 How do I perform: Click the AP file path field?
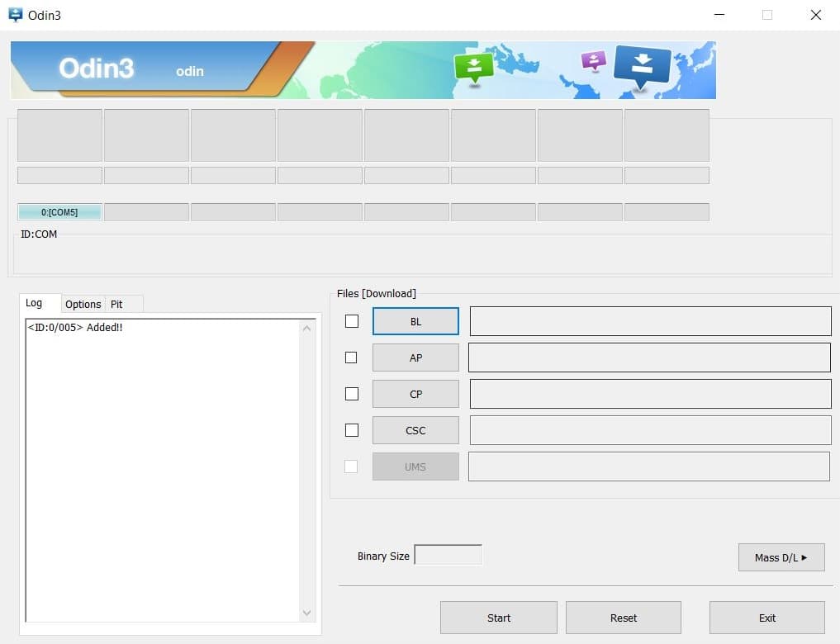click(x=649, y=358)
